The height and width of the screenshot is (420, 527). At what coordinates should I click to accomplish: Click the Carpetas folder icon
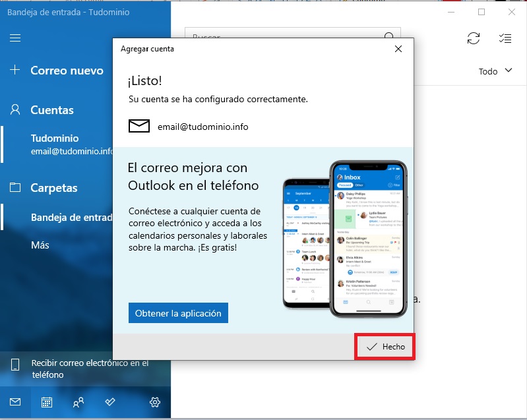(15, 187)
